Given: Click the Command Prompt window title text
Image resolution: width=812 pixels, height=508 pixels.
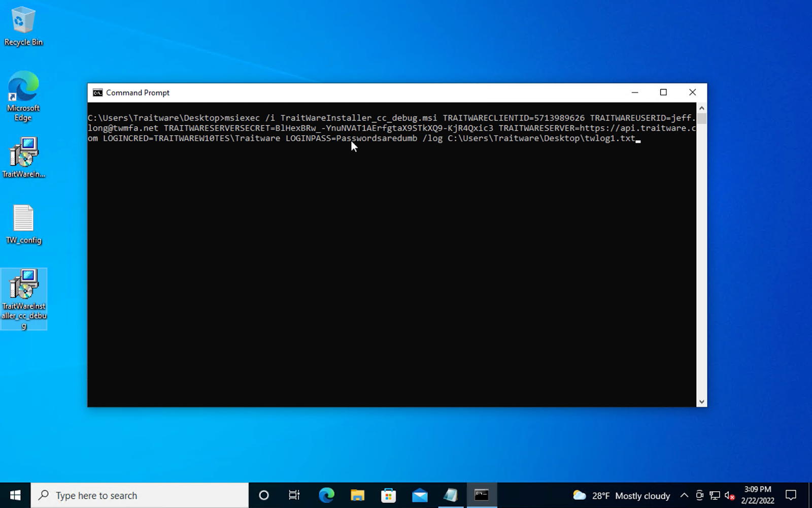Looking at the screenshot, I should tap(138, 92).
